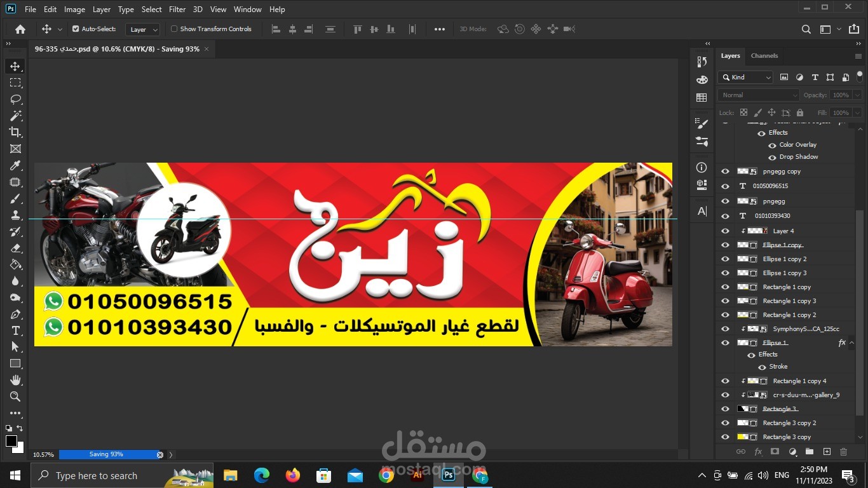
Task: Select the Rectangular Marquee tool
Action: [x=15, y=83]
